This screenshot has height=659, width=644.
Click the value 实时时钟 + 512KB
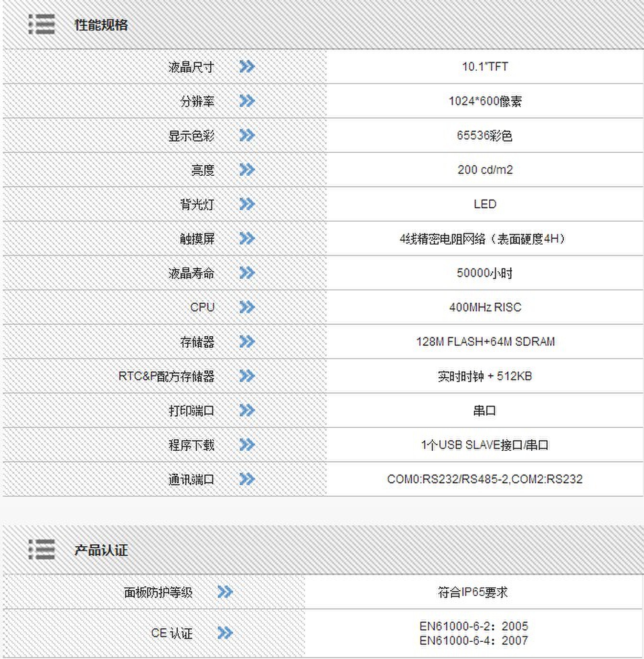(484, 376)
